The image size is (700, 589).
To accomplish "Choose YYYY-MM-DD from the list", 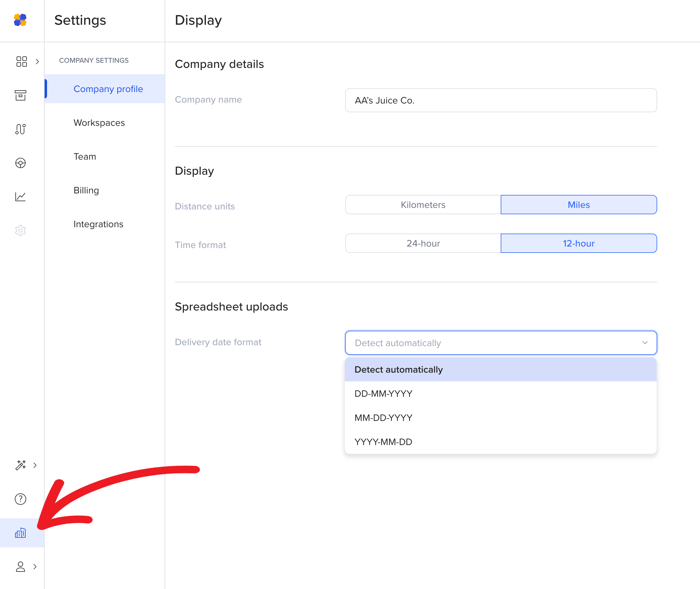I will [x=383, y=442].
